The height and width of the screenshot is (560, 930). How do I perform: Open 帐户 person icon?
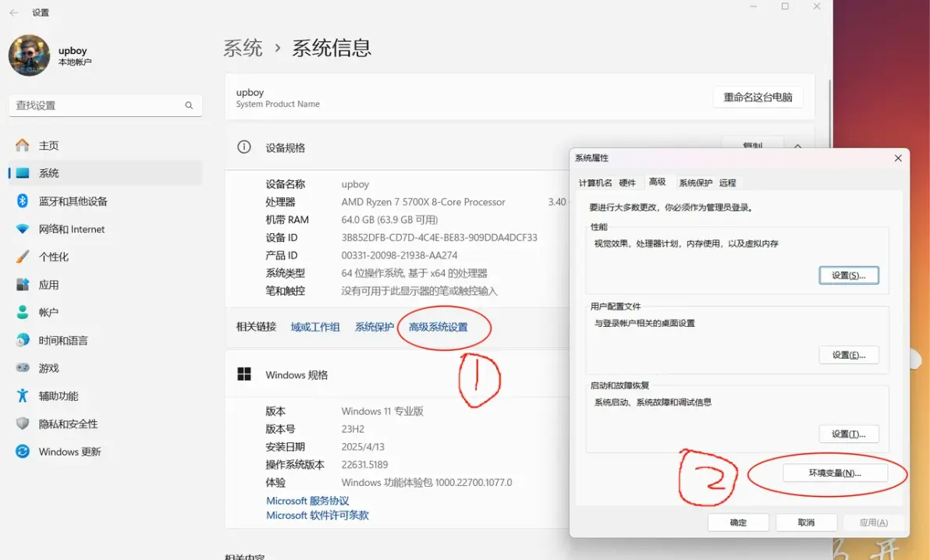[x=23, y=312]
